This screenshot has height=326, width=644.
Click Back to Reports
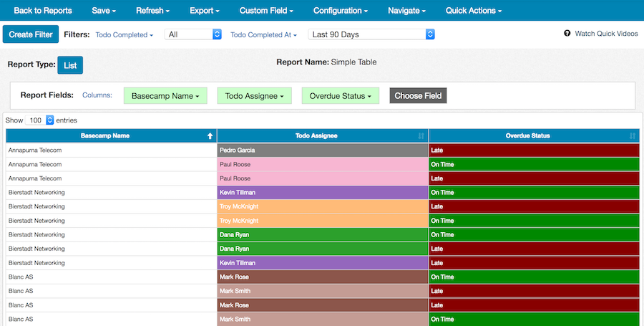(43, 11)
